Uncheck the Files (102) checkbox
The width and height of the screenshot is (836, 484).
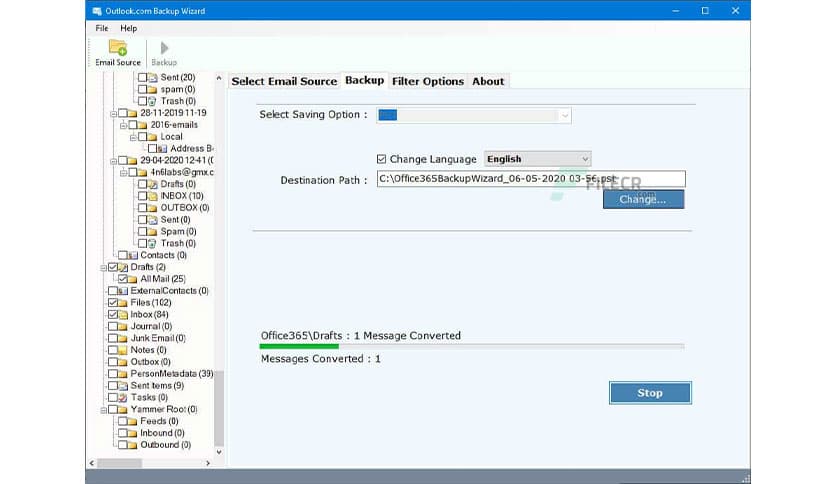coord(112,303)
